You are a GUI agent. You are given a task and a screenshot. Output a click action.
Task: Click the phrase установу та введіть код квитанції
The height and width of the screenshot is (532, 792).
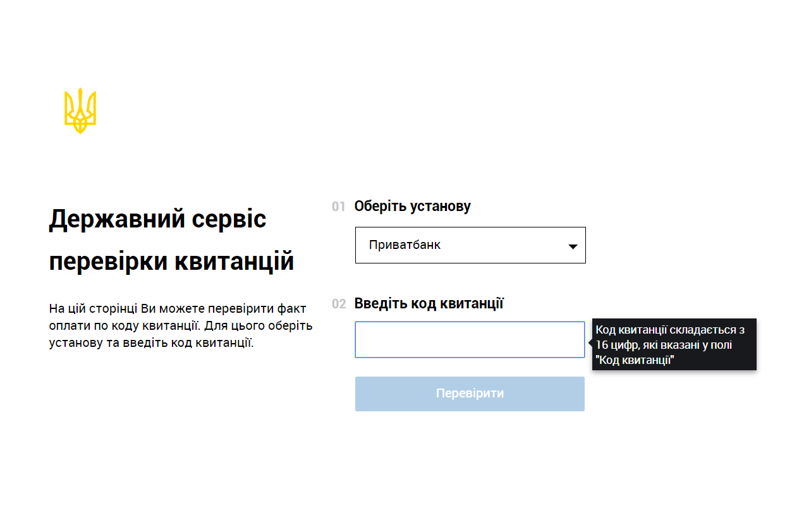click(151, 344)
